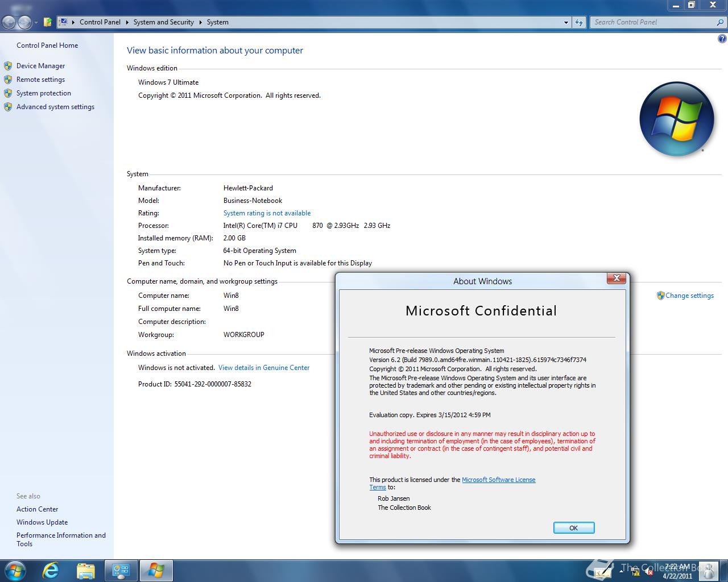This screenshot has height=582, width=728.
Task: Click the shield icon beside Advanced system settings
Action: [x=8, y=107]
